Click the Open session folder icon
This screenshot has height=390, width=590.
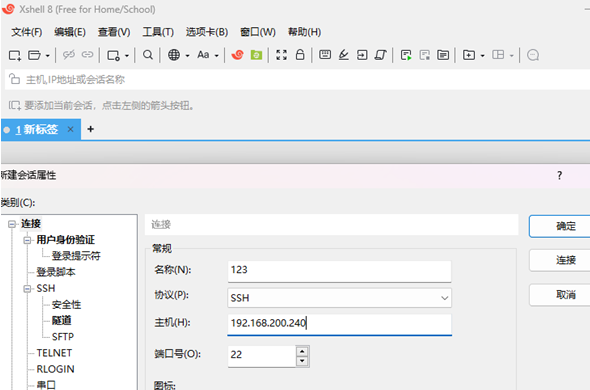pyautogui.click(x=34, y=55)
